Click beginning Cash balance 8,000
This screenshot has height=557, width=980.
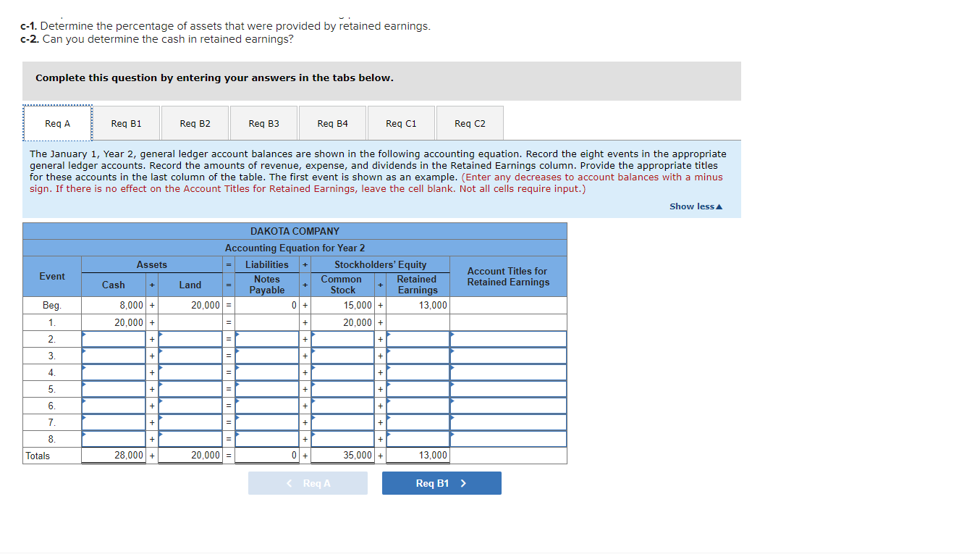pyautogui.click(x=132, y=306)
